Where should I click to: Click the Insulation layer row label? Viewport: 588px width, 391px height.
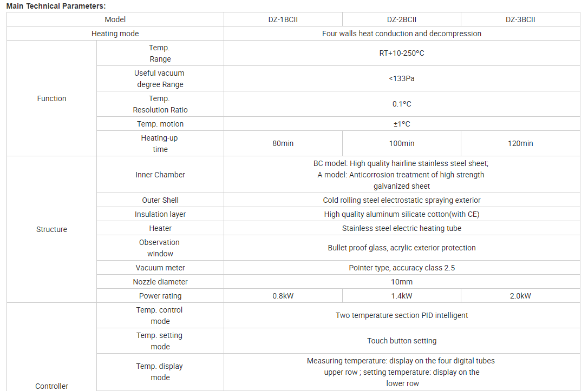(160, 214)
